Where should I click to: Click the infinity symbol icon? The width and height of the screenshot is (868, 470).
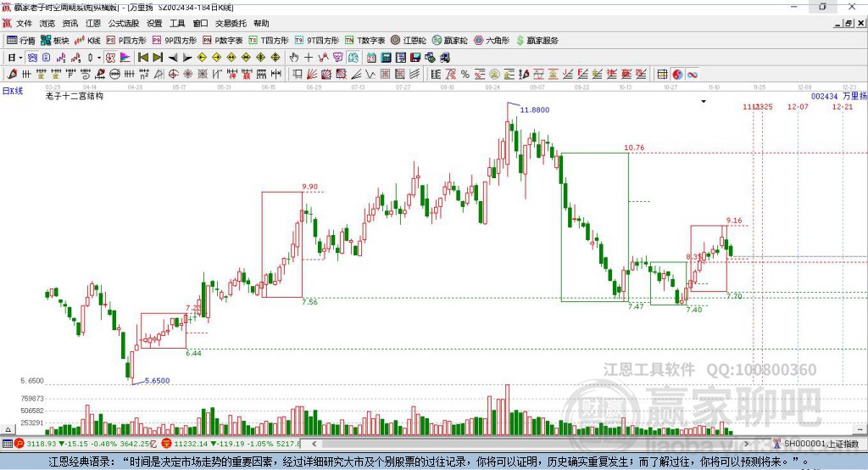pyautogui.click(x=693, y=75)
